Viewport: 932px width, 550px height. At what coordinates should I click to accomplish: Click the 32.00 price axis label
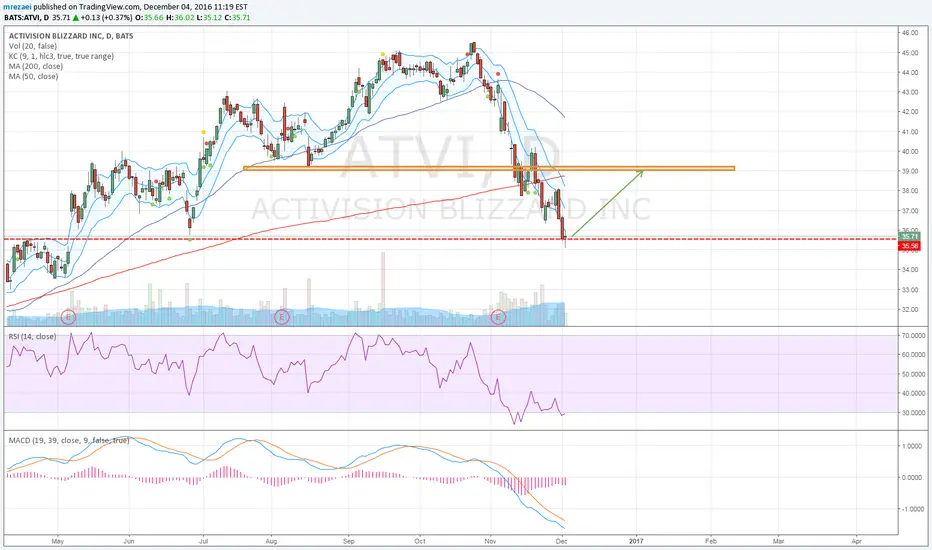910,310
